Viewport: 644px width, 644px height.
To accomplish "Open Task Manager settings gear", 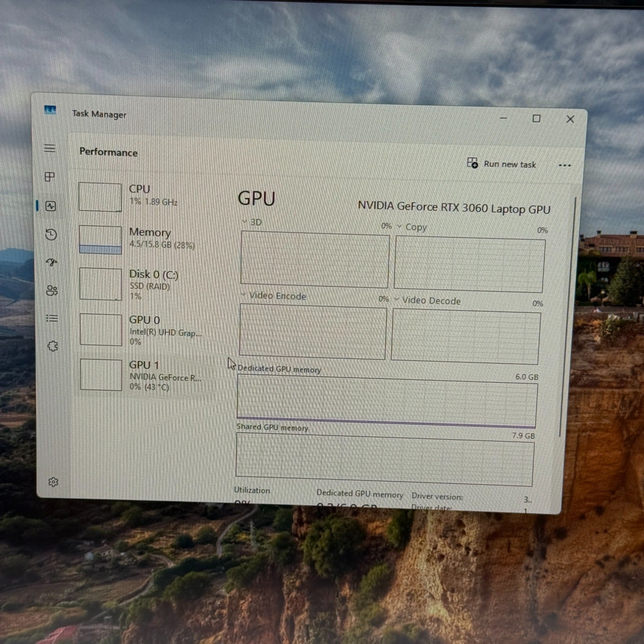I will pos(53,482).
